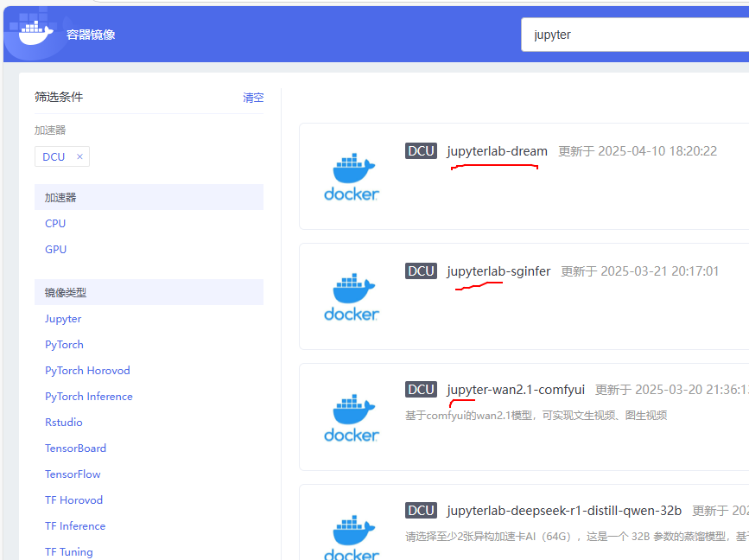Click the 加速器 section header
The height and width of the screenshot is (560, 749).
(149, 197)
